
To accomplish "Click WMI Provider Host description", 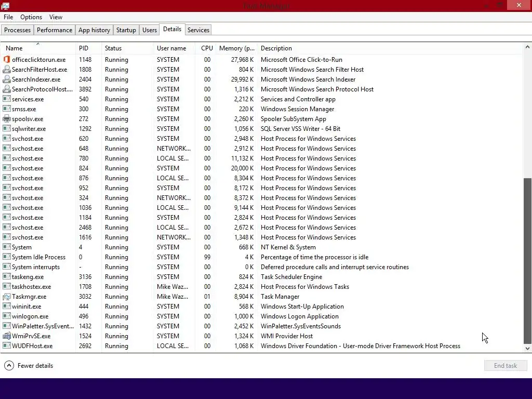I will [x=287, y=336].
